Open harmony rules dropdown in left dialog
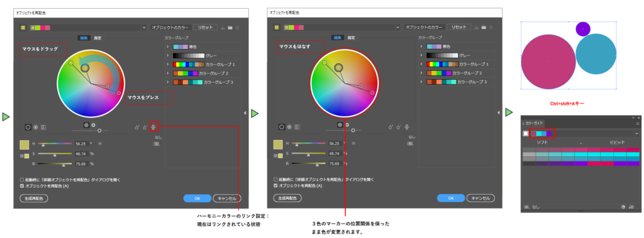 [144, 28]
